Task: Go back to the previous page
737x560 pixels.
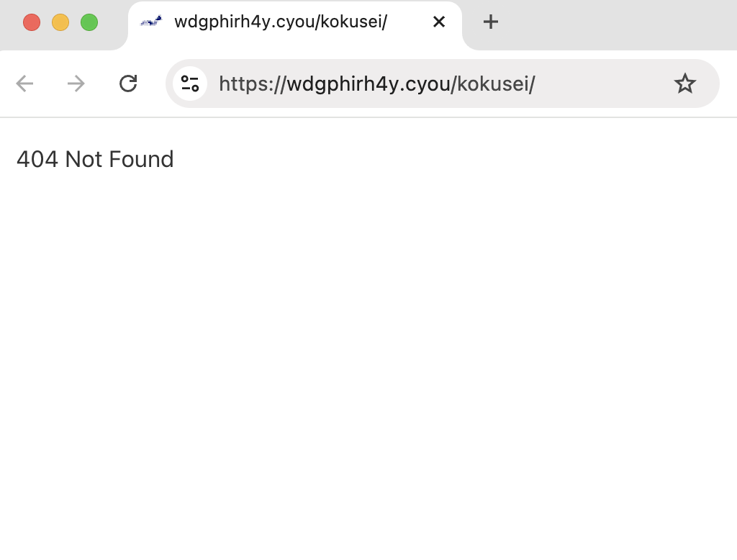Action: tap(25, 84)
